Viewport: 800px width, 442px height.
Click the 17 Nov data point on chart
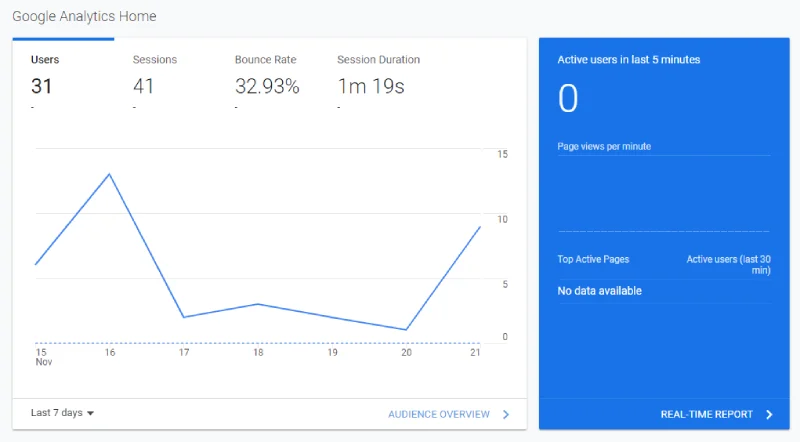coord(184,317)
